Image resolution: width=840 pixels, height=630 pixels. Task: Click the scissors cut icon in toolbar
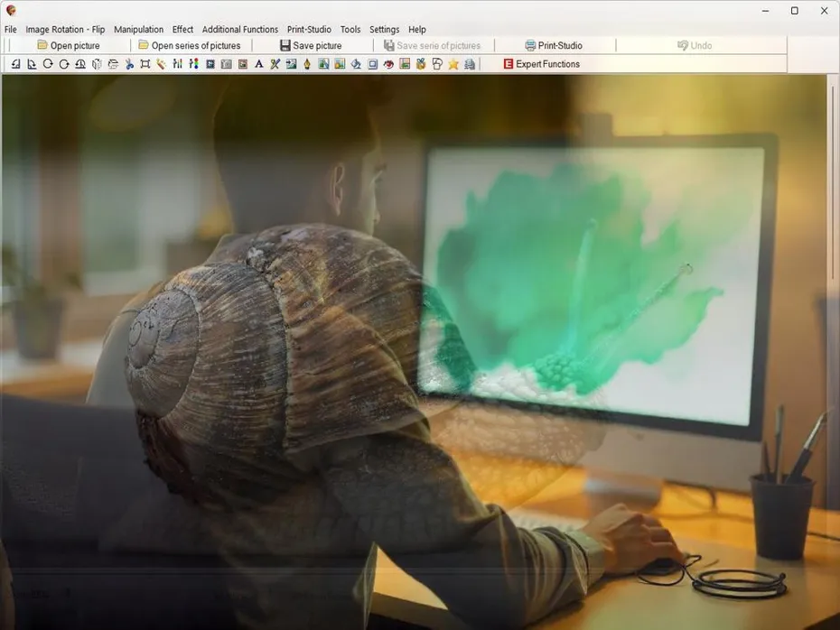click(129, 64)
